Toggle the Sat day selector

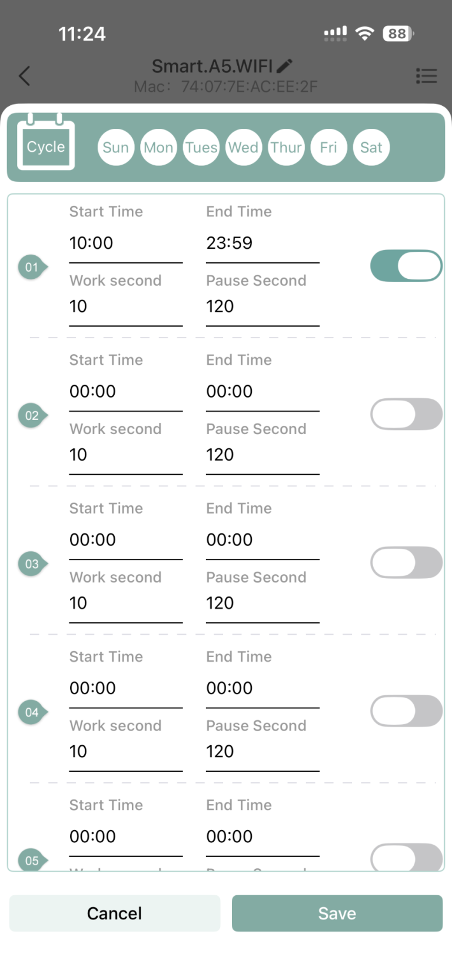(x=371, y=147)
